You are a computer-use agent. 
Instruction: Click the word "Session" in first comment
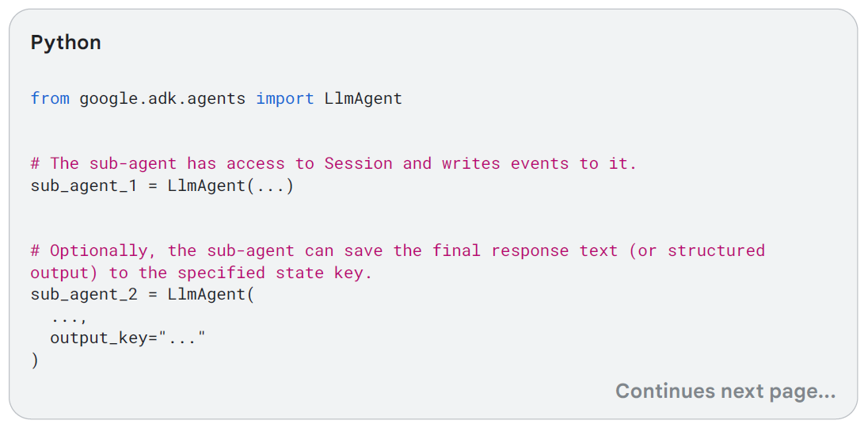click(x=358, y=164)
